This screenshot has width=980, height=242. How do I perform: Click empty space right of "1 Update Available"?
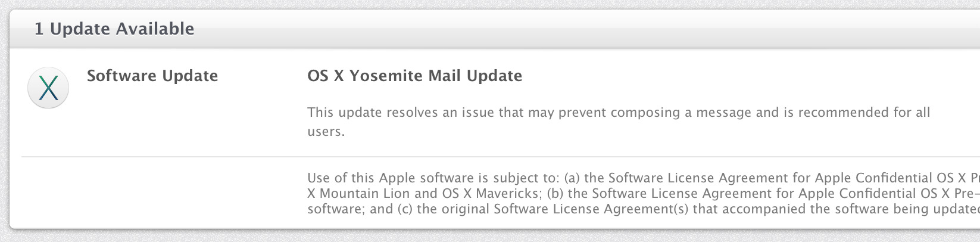coord(536,29)
